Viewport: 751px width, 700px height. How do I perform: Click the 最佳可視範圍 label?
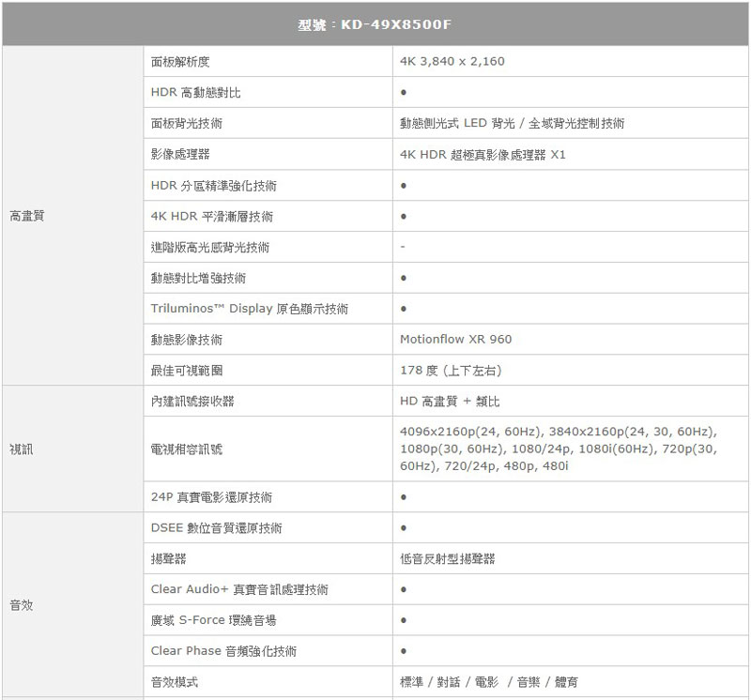pyautogui.click(x=186, y=370)
